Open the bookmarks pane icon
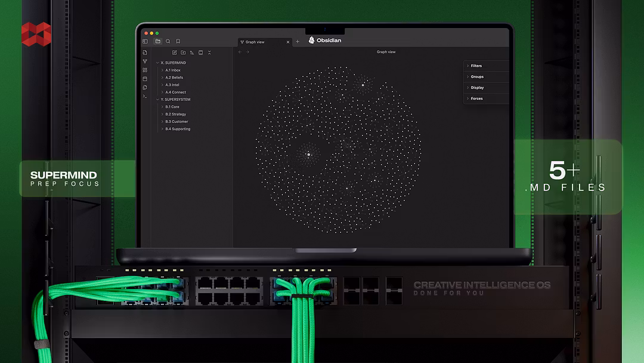 click(x=178, y=42)
